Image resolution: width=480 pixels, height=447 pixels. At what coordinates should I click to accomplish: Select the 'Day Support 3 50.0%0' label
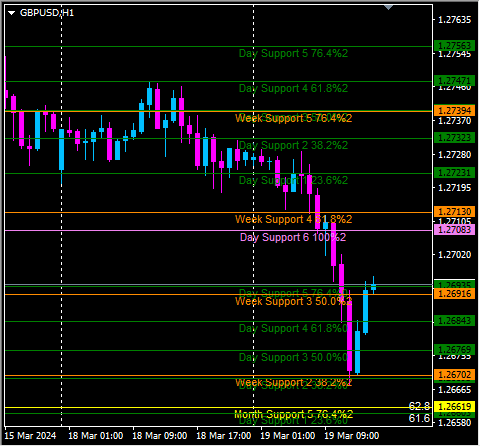(293, 357)
